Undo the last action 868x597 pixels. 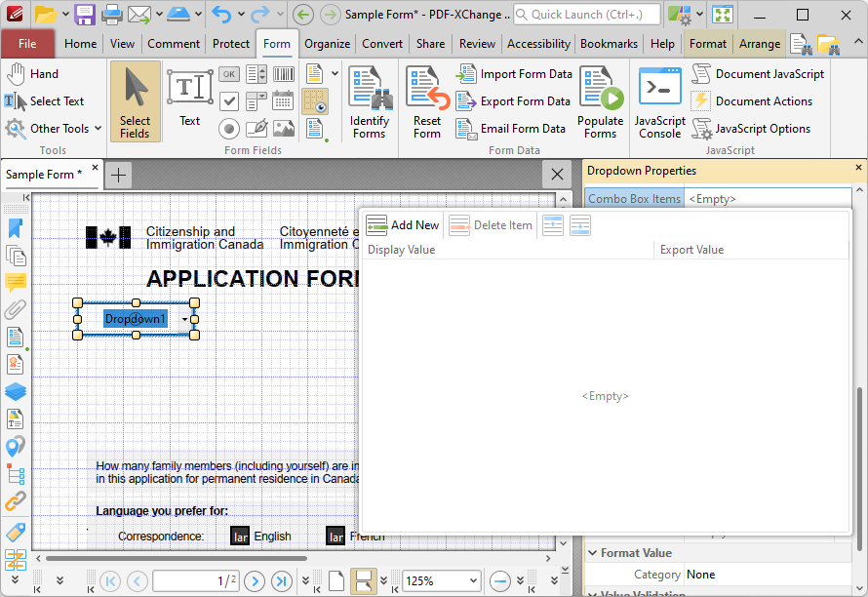(x=221, y=15)
